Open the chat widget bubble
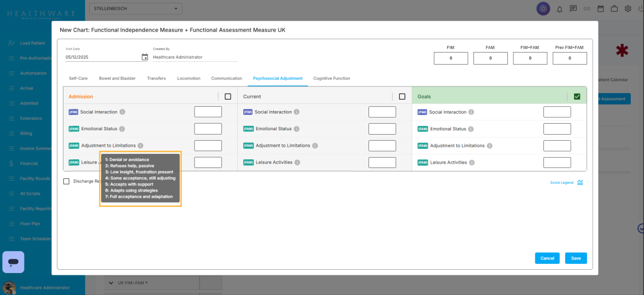644x295 pixels. coord(13,262)
